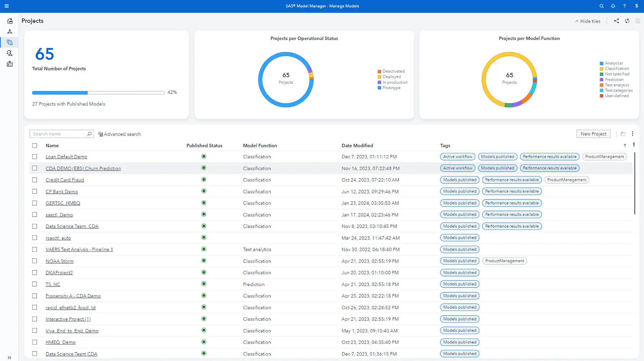
Task: Tick the Credit Card Fraud row checkbox
Action: point(35,180)
